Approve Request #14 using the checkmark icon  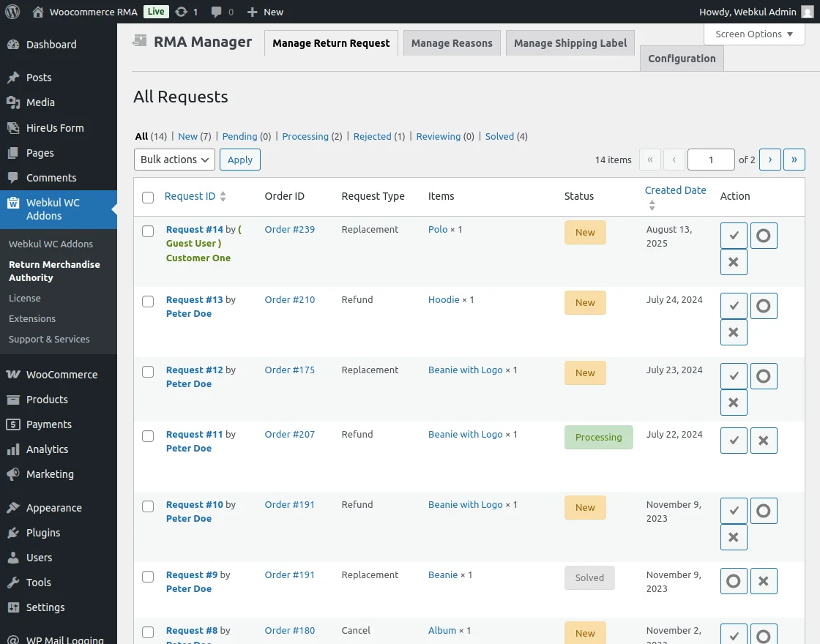click(x=734, y=235)
